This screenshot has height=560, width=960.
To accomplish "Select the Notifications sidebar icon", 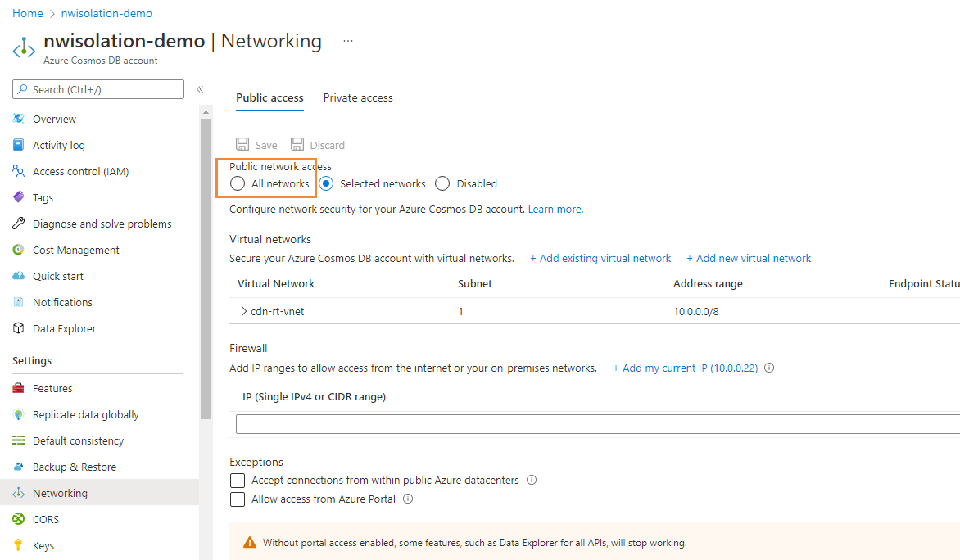I will coord(18,302).
